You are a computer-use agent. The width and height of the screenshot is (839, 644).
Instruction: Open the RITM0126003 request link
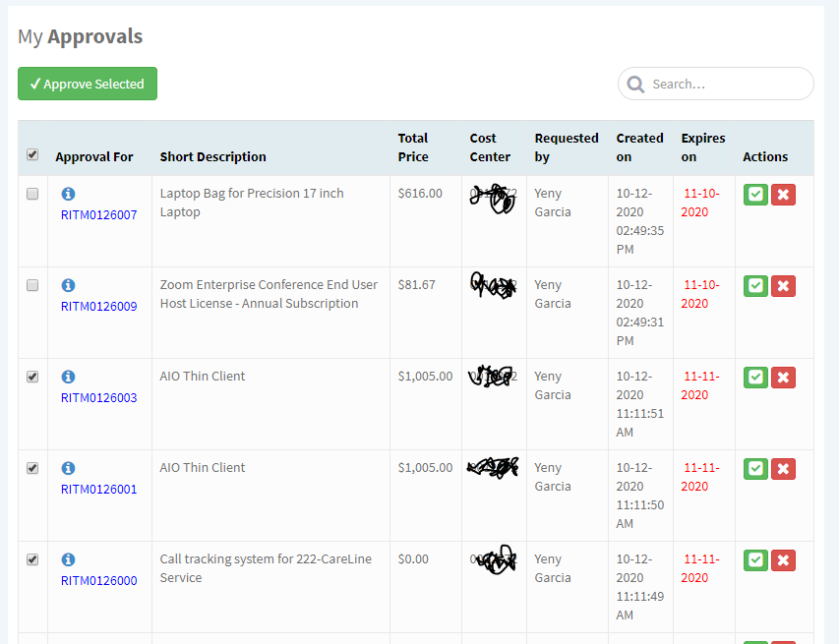coord(98,397)
